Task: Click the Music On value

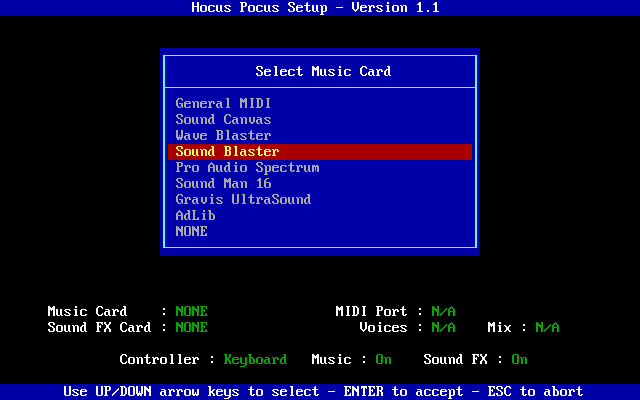Action: (x=383, y=360)
